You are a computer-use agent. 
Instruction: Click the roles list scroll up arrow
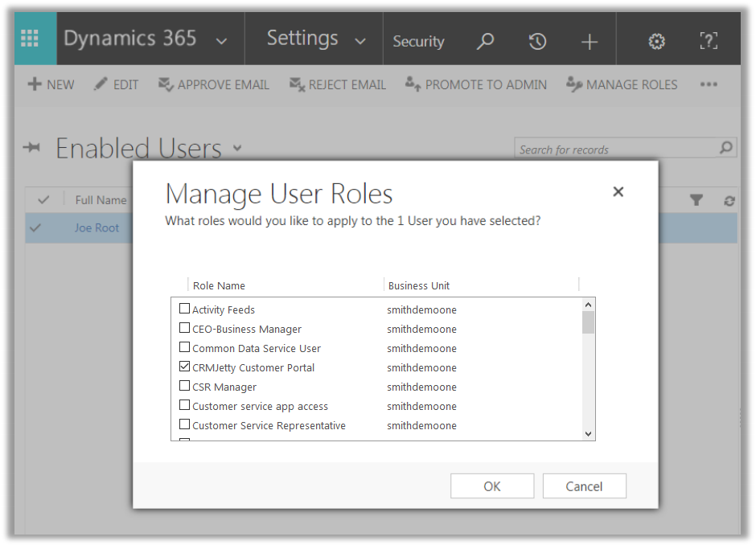tap(588, 305)
